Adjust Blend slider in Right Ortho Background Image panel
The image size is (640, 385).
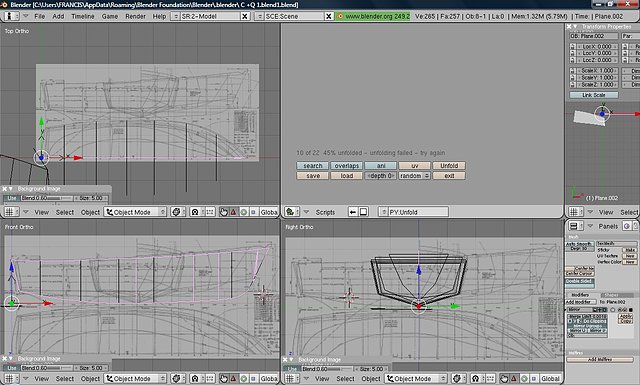point(327,369)
